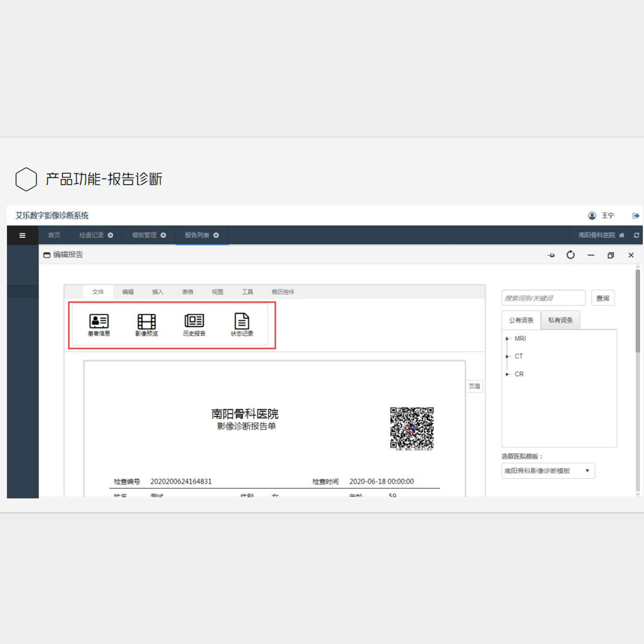
Task: Click the 页眉 header button
Action: [474, 386]
